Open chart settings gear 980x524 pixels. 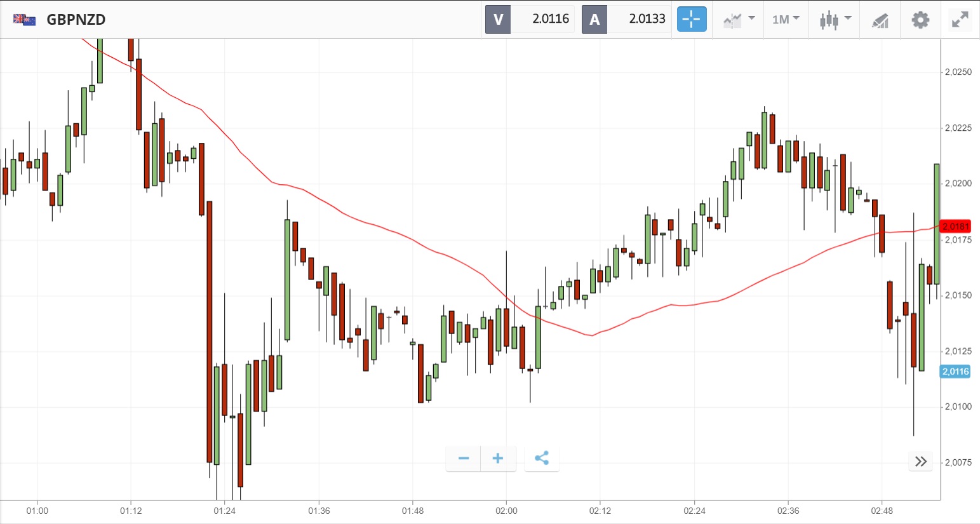(920, 20)
